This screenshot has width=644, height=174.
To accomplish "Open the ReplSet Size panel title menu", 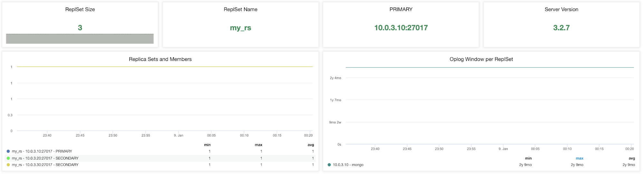I will [x=80, y=9].
